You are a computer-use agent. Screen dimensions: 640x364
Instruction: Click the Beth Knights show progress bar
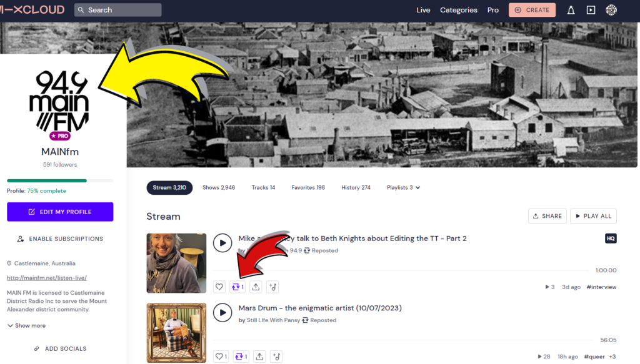pos(406,270)
